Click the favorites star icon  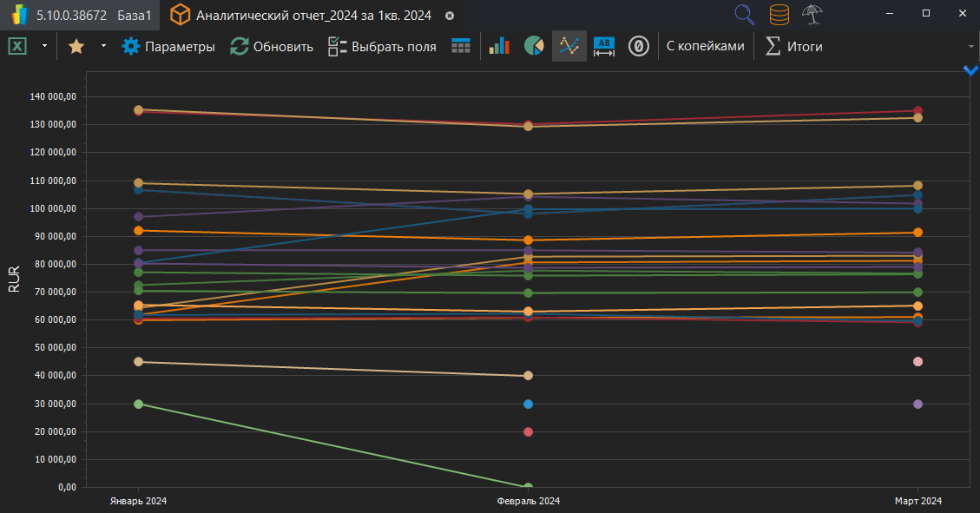click(76, 46)
